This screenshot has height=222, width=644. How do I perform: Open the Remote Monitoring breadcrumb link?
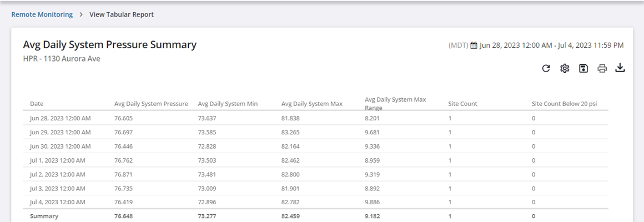point(42,14)
